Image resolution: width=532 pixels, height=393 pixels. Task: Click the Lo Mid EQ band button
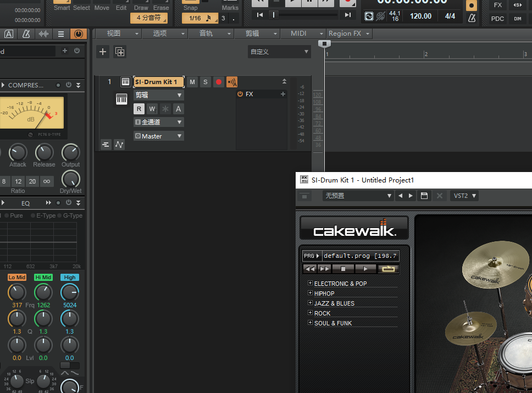click(17, 277)
